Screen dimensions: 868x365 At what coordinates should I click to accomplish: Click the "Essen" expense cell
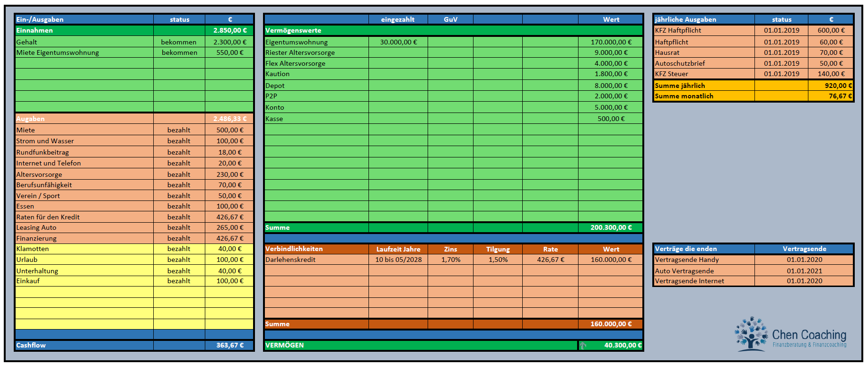pyautogui.click(x=84, y=206)
